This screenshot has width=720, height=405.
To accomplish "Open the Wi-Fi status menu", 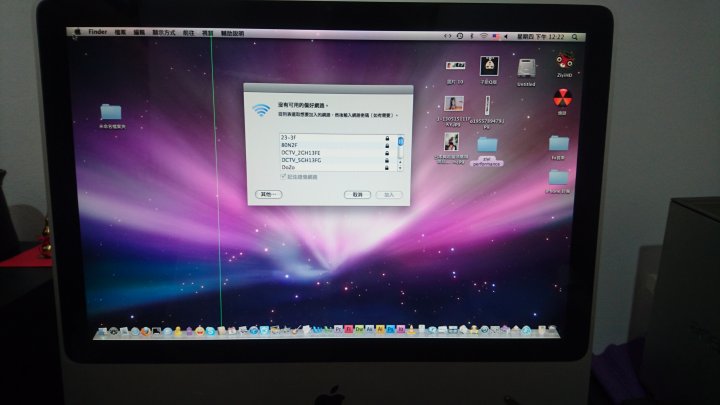I will coord(484,36).
